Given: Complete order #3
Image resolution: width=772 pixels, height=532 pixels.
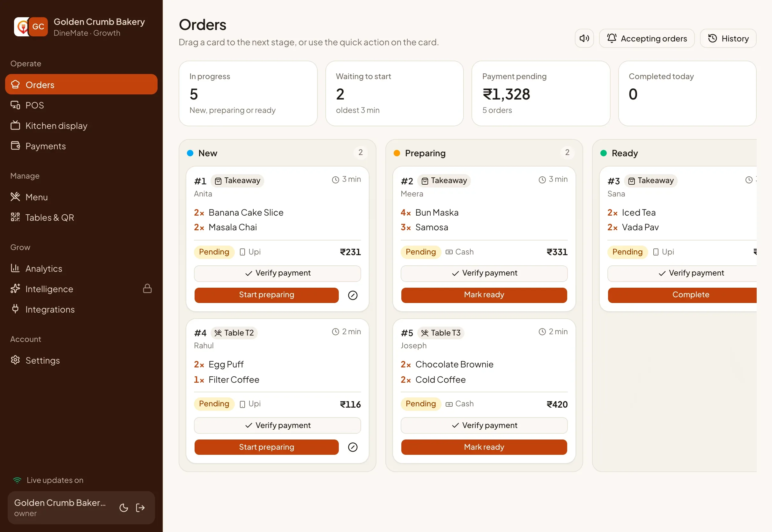Looking at the screenshot, I should click(x=682, y=295).
